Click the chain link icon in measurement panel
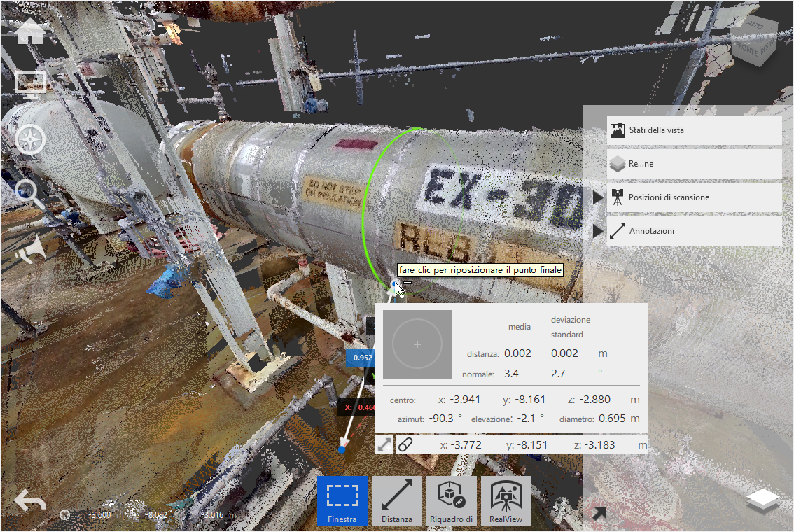 coord(405,445)
